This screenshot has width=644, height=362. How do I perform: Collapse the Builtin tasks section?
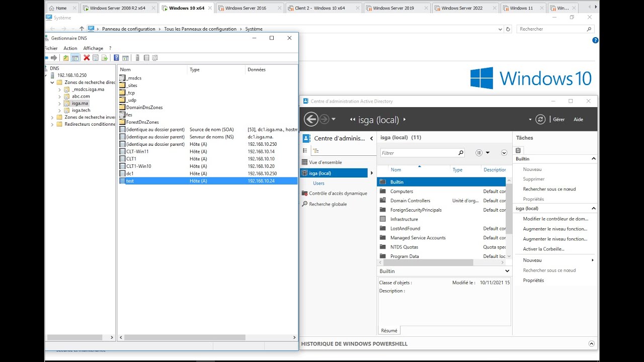tap(593, 159)
